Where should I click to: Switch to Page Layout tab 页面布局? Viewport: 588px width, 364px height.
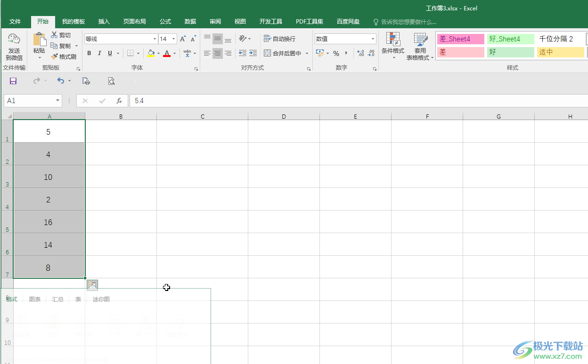click(x=134, y=22)
